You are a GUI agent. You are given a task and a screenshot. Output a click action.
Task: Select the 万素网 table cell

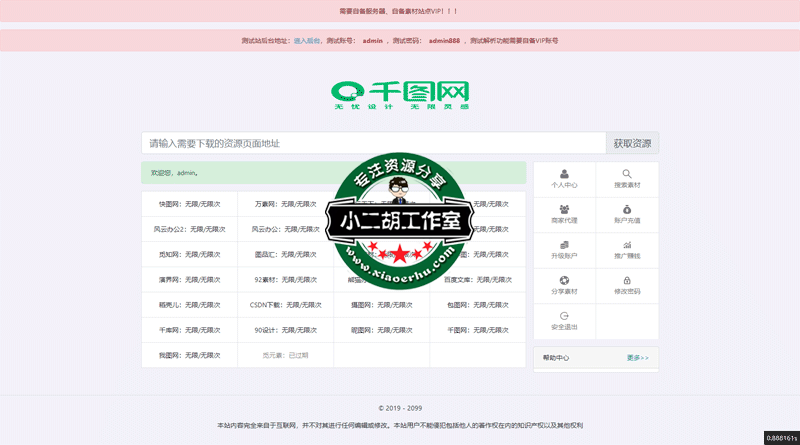coord(285,203)
